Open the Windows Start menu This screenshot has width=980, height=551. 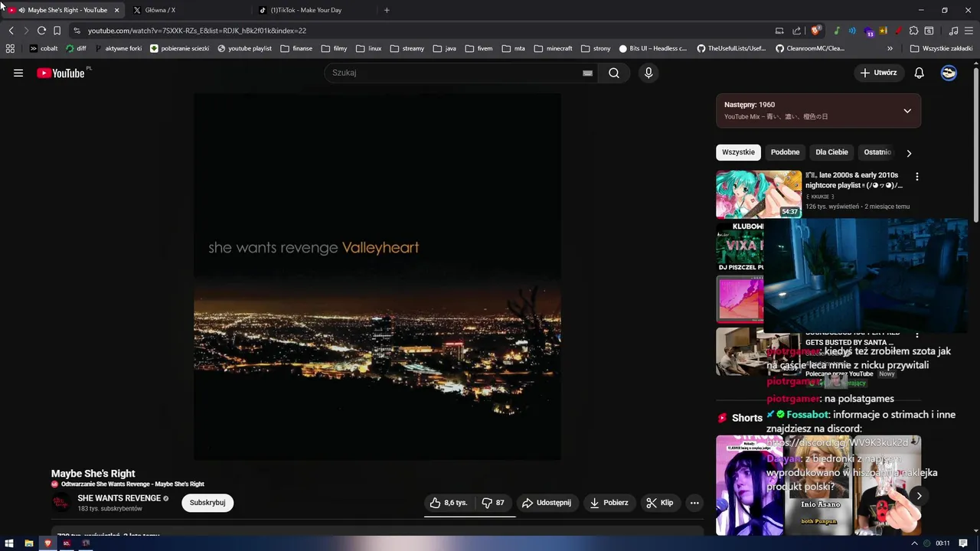[9, 543]
